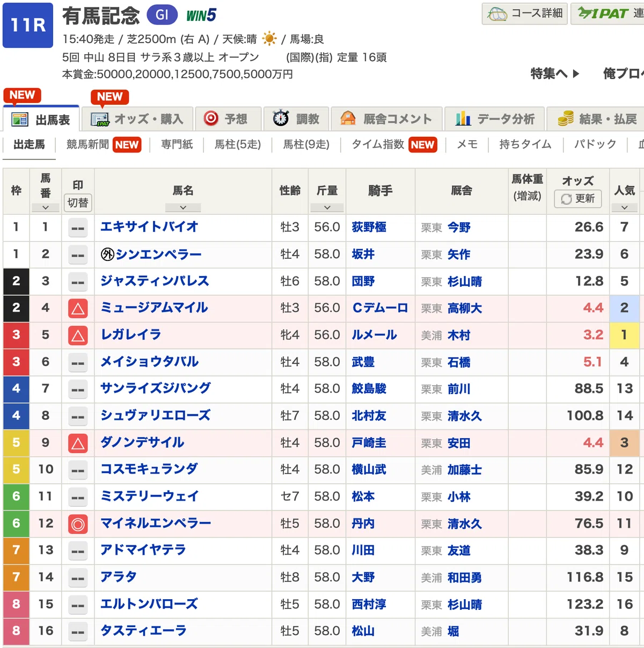Click the sunny weather icon

point(269,39)
